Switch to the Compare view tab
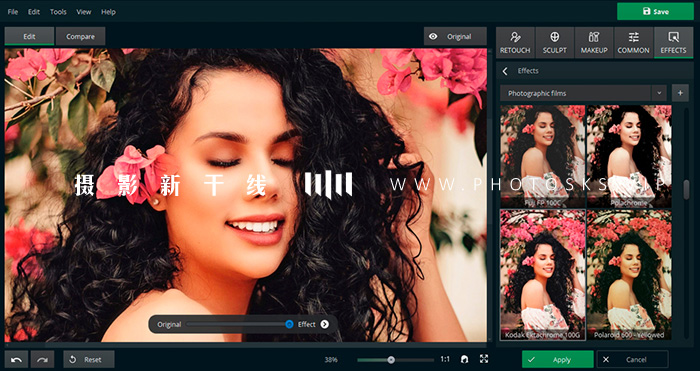This screenshot has height=371, width=700. (80, 37)
